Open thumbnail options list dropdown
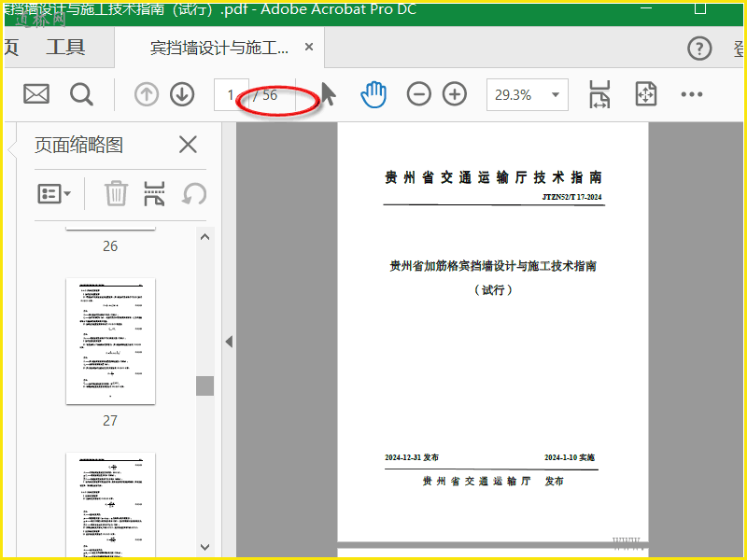Image resolution: width=747 pixels, height=560 pixels. pos(54,194)
